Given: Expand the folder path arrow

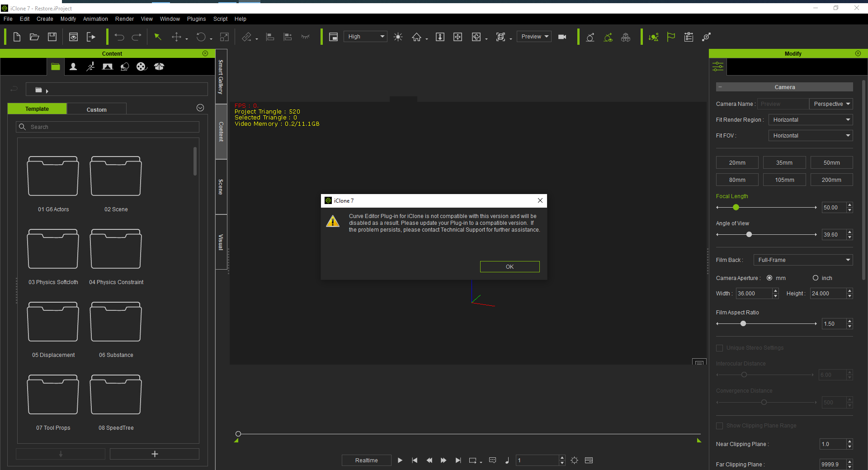Looking at the screenshot, I should coord(47,91).
